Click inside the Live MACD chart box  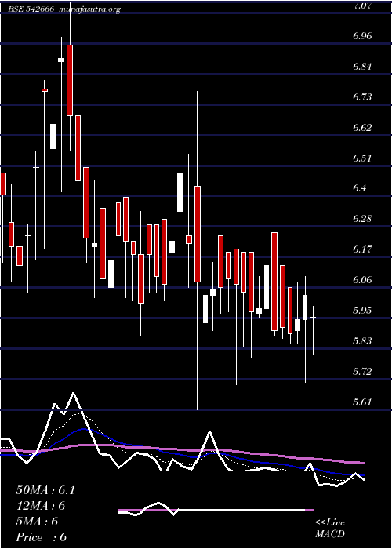tap(216, 510)
